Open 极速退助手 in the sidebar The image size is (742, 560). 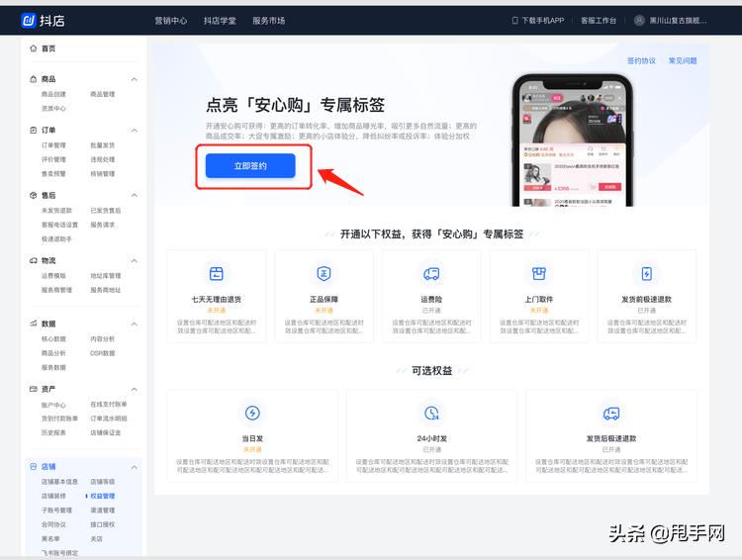coord(56,239)
